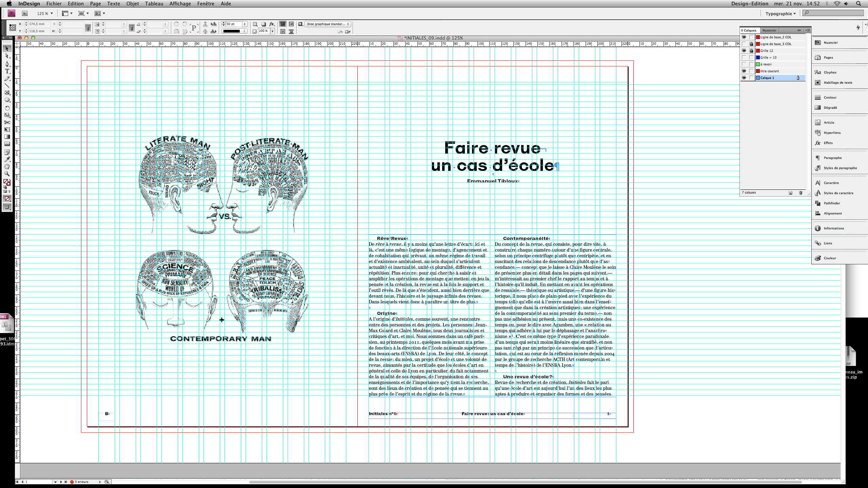
Task: Open the Liens panel
Action: 828,243
